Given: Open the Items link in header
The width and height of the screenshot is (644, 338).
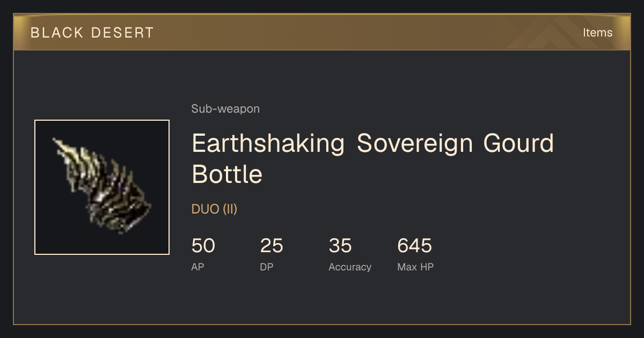Looking at the screenshot, I should click(x=597, y=33).
